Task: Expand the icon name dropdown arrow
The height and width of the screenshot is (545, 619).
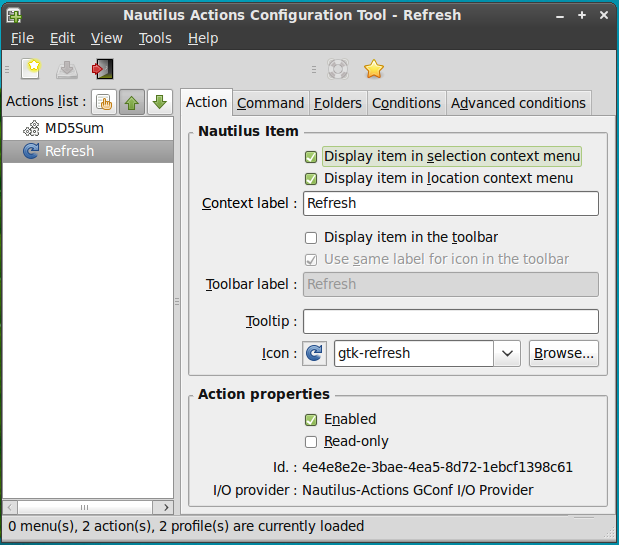Action: tap(507, 353)
